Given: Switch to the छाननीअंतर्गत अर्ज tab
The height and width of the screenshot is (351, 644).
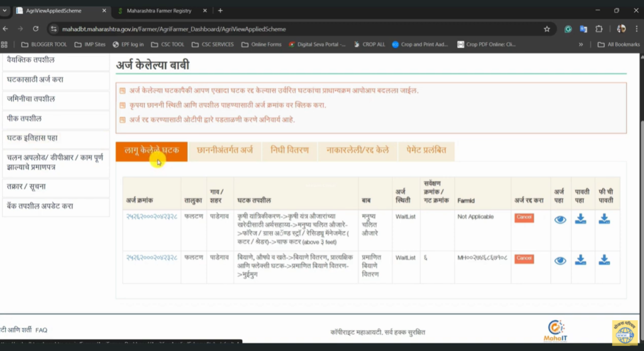Looking at the screenshot, I should (x=225, y=150).
